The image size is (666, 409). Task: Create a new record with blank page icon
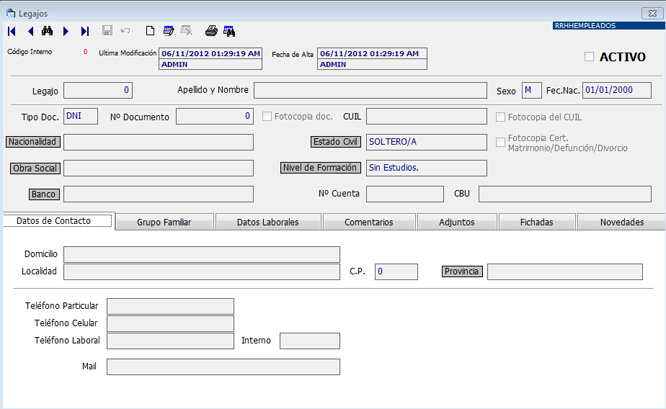151,31
